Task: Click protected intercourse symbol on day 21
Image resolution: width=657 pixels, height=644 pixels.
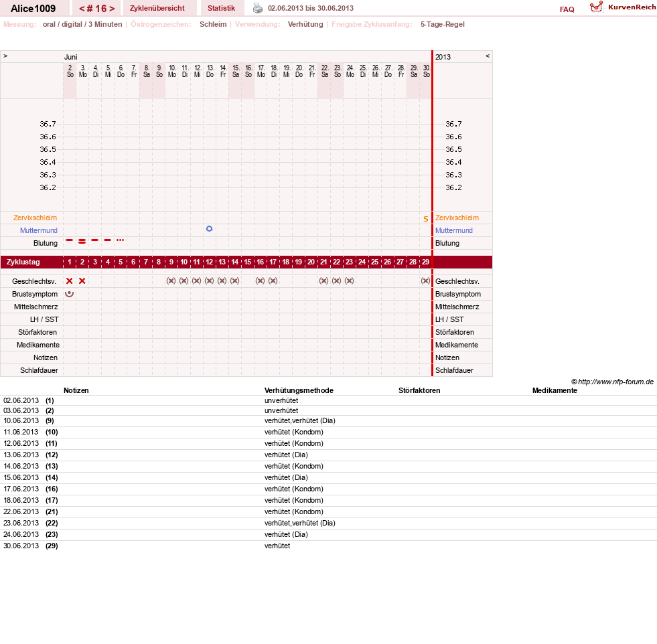Action: coord(323,280)
